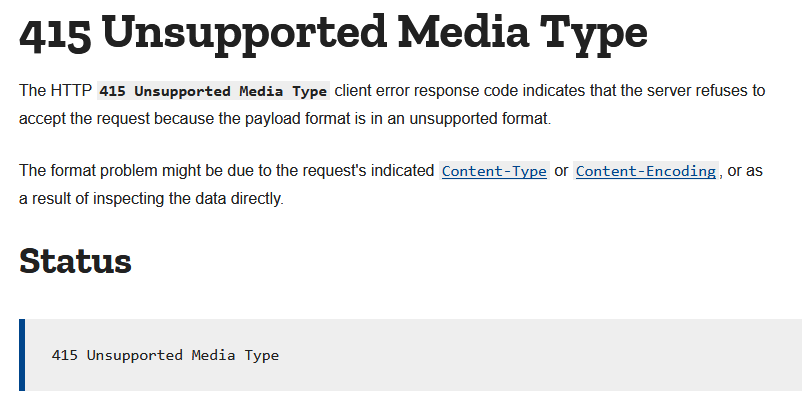
Task: Click the number "415" in the page title
Action: (x=55, y=35)
